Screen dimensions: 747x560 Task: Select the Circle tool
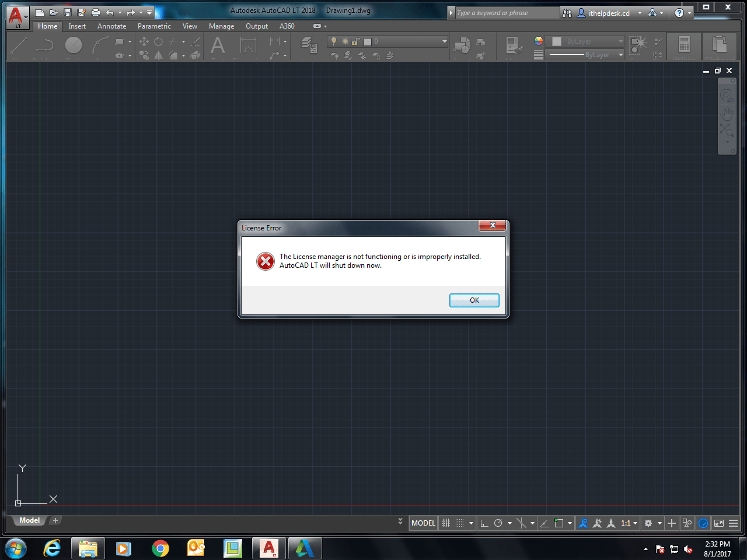click(74, 45)
